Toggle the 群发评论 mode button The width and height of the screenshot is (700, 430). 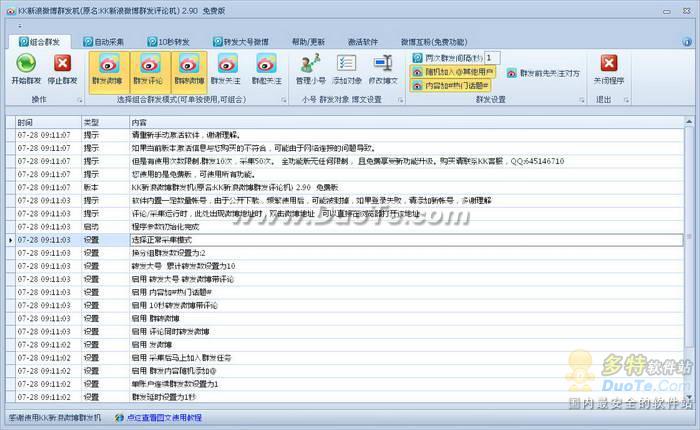pyautogui.click(x=150, y=72)
